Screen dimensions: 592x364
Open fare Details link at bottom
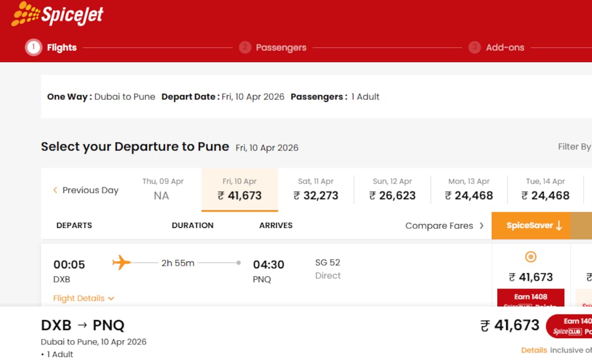[x=534, y=350]
